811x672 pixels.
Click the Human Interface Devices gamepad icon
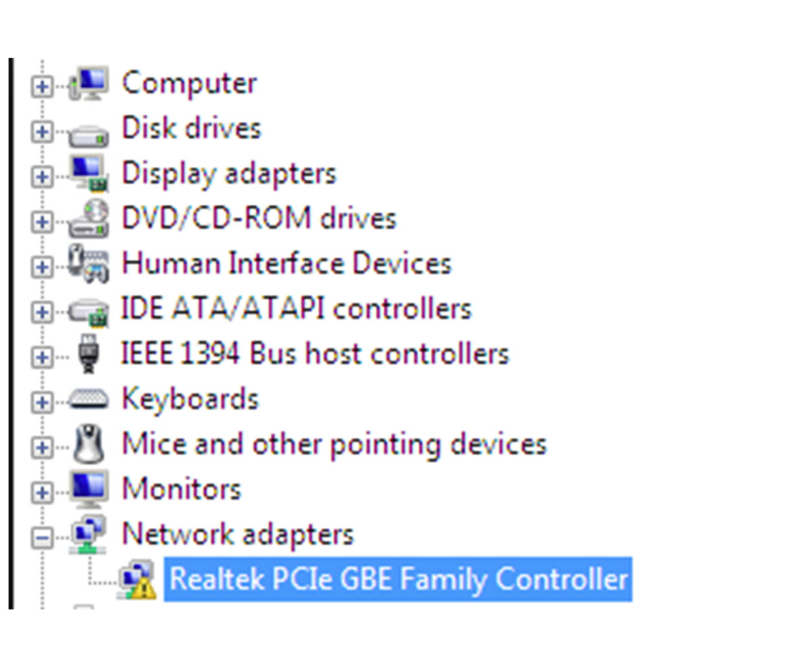coord(90,263)
